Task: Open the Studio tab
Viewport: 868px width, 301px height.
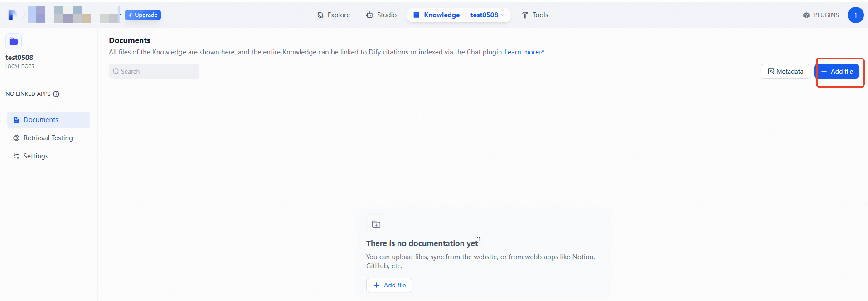Action: pyautogui.click(x=381, y=15)
